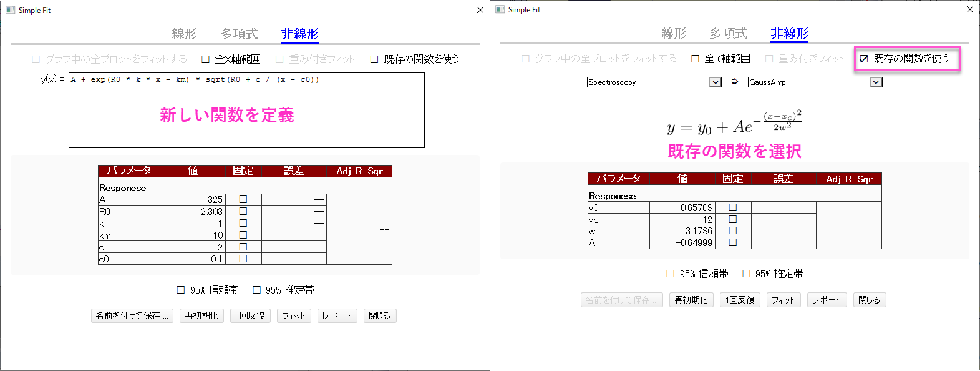Select value 2.303 for parameter R0
The image size is (980, 371).
[193, 212]
